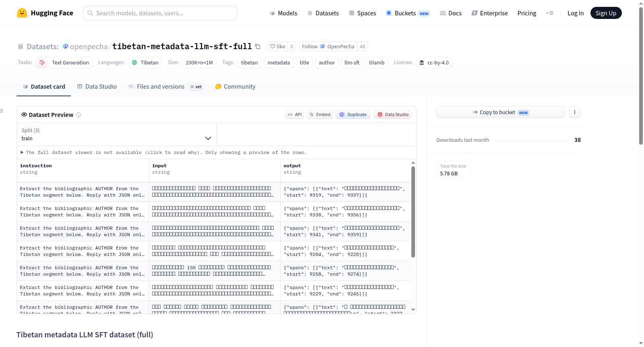
Task: Open the Community tab
Action: point(235,86)
